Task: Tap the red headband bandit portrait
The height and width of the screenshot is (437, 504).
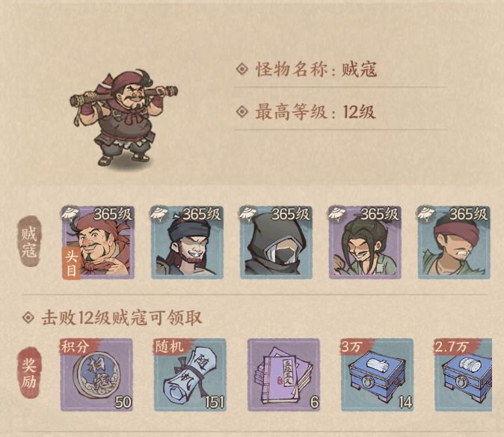Action: coord(454,242)
